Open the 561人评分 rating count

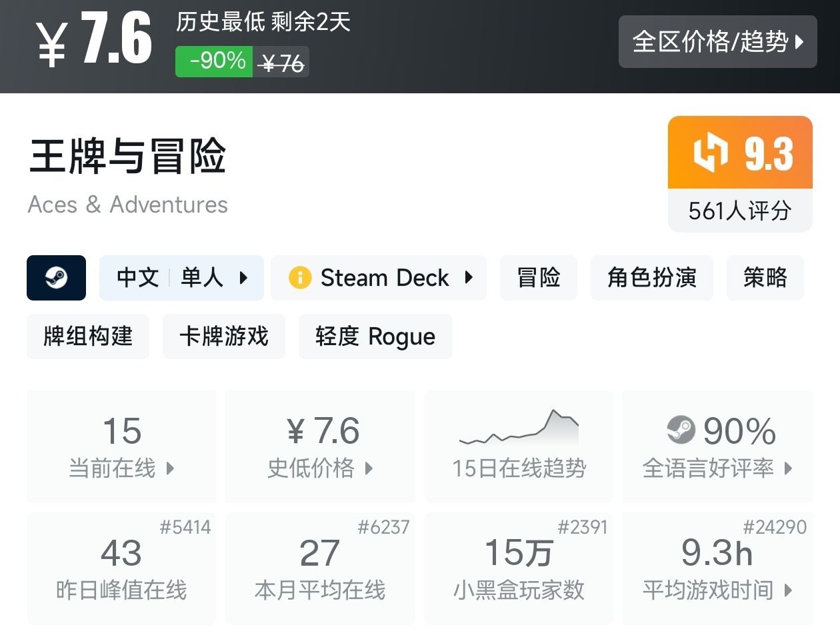point(740,211)
